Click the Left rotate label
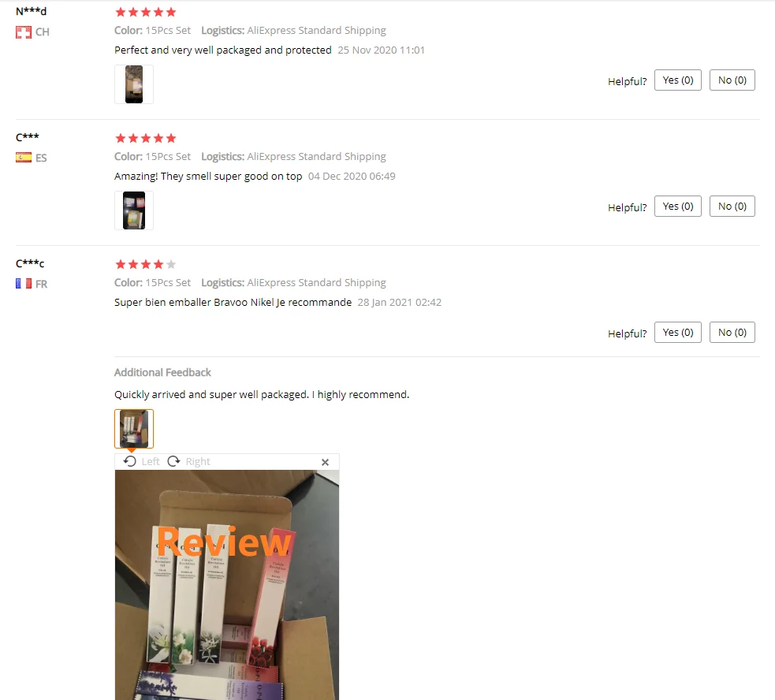 point(151,462)
